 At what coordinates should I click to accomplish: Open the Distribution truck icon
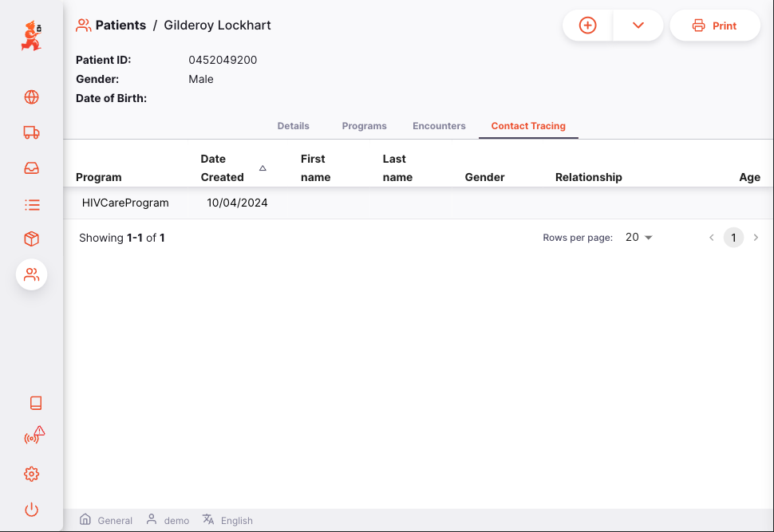[x=32, y=133]
